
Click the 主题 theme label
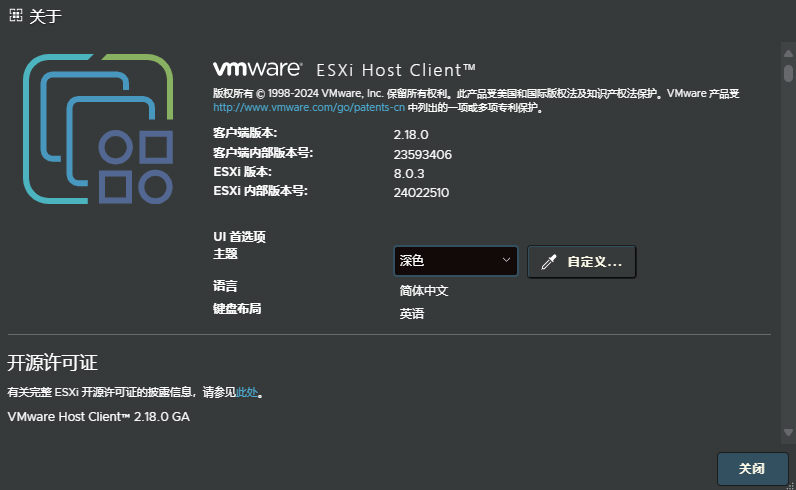225,253
